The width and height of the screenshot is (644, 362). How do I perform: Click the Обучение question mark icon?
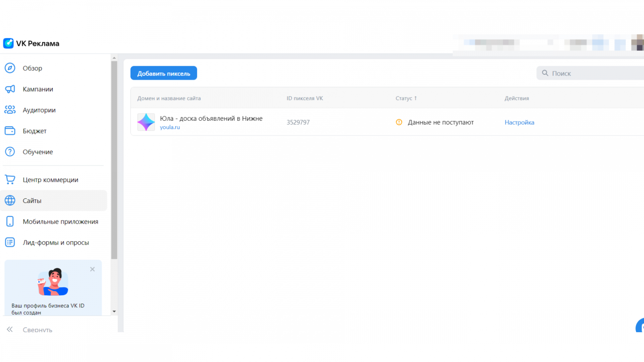[x=10, y=152]
